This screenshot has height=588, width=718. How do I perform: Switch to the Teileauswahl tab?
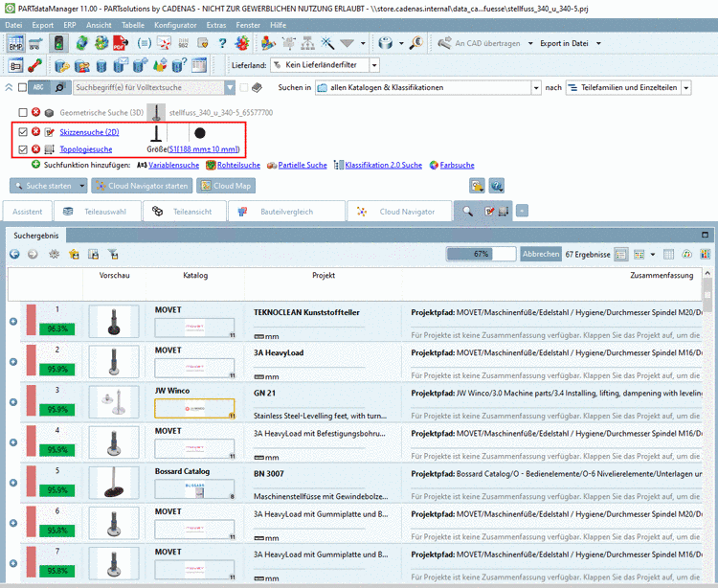[x=98, y=211]
